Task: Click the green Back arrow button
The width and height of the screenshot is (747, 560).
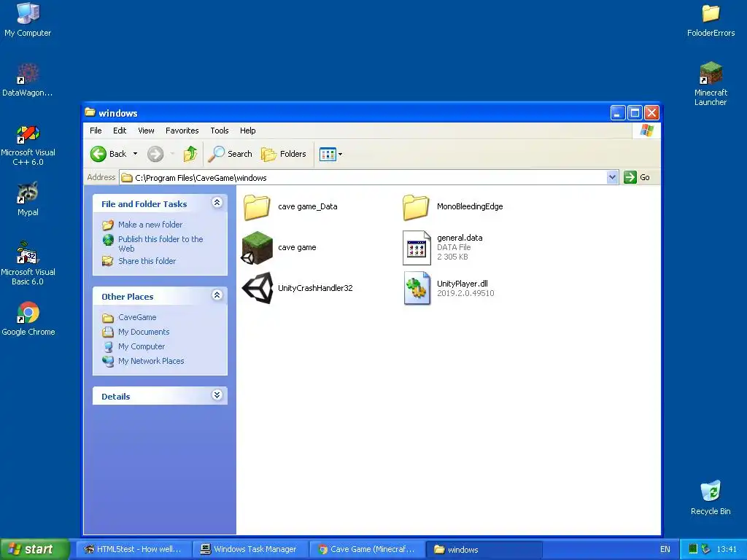Action: point(98,154)
